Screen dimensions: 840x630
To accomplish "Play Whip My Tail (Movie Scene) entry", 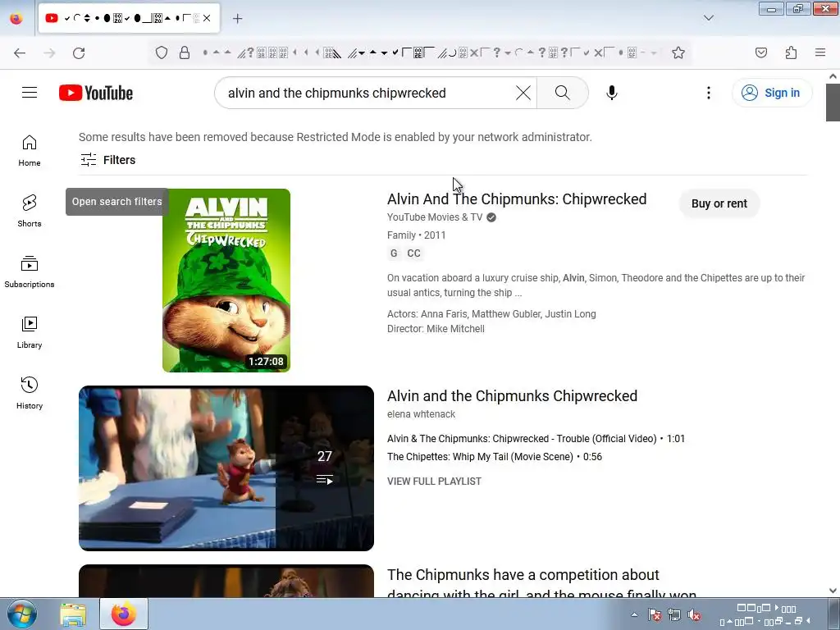I will pyautogui.click(x=495, y=457).
